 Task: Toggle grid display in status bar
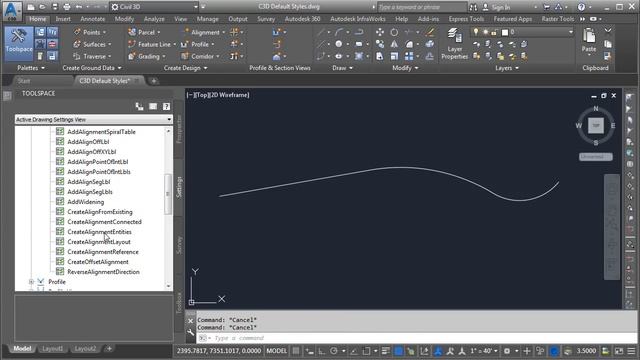[296, 351]
